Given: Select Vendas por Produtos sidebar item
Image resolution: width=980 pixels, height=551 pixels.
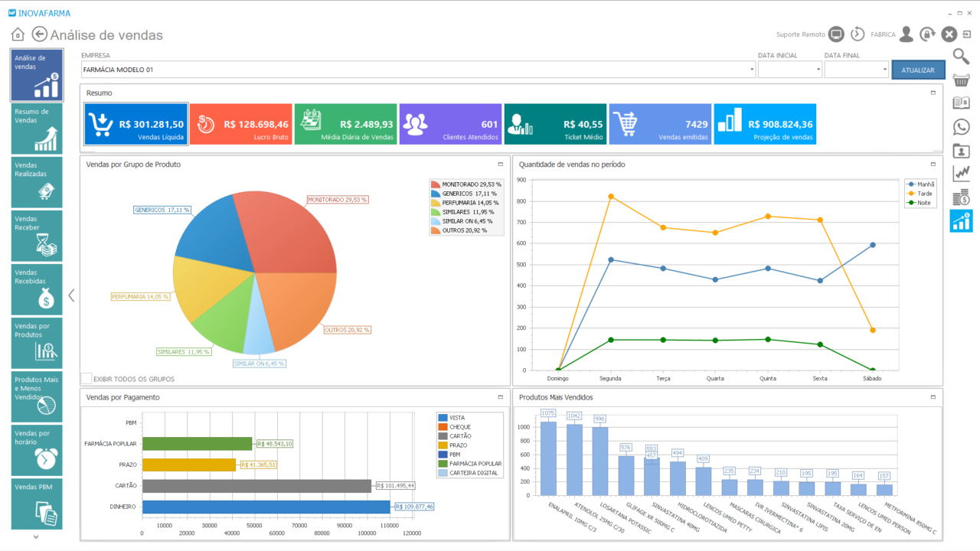Looking at the screenshot, I should coord(37,343).
